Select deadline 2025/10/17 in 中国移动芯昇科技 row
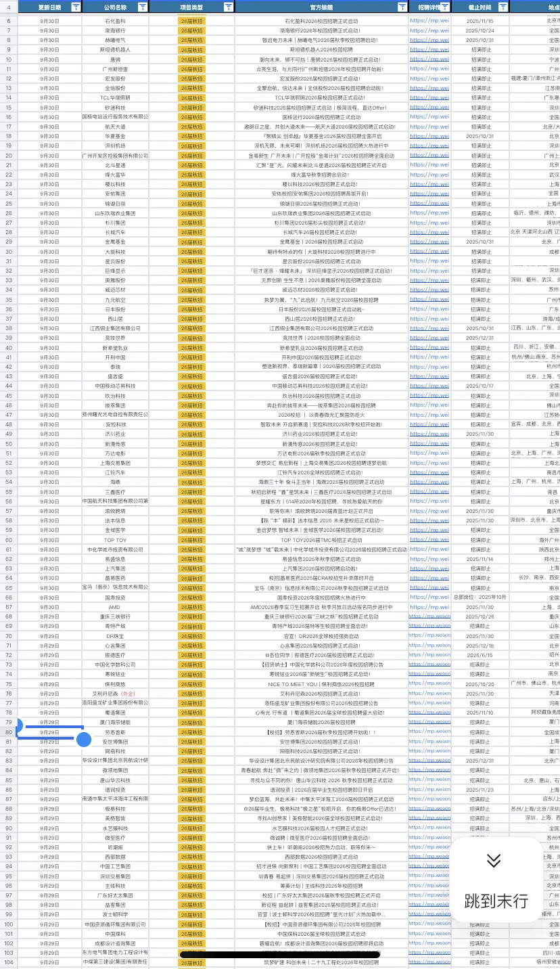The image size is (560, 969). coord(480,386)
